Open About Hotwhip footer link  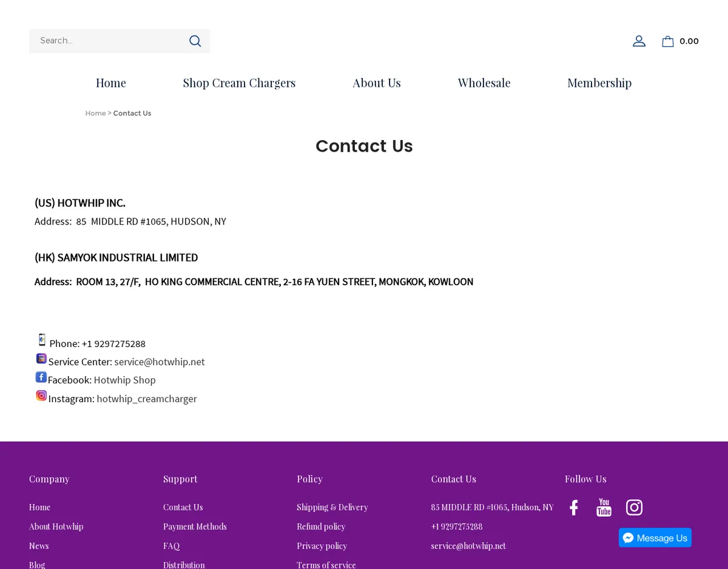56,527
